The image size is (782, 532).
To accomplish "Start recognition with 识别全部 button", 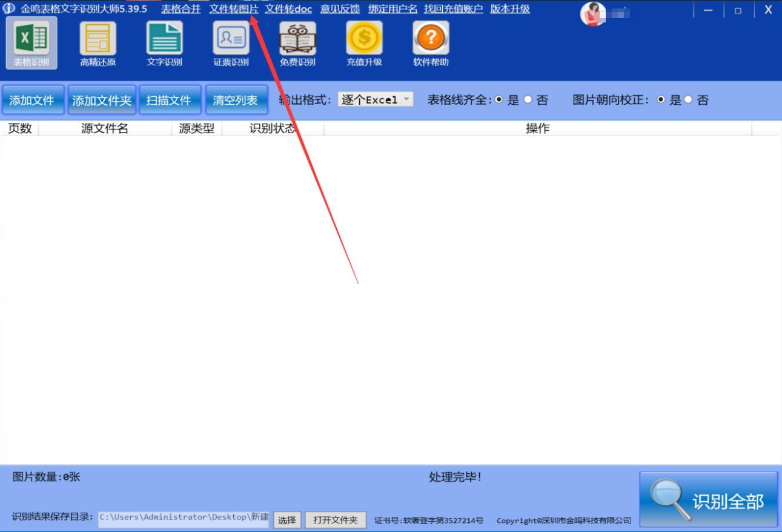I will pos(709,499).
